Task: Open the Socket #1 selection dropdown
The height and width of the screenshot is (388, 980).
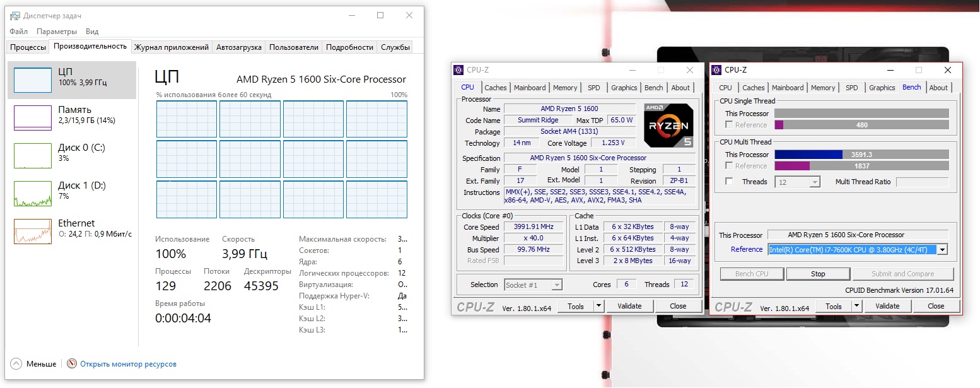Action: [x=533, y=285]
